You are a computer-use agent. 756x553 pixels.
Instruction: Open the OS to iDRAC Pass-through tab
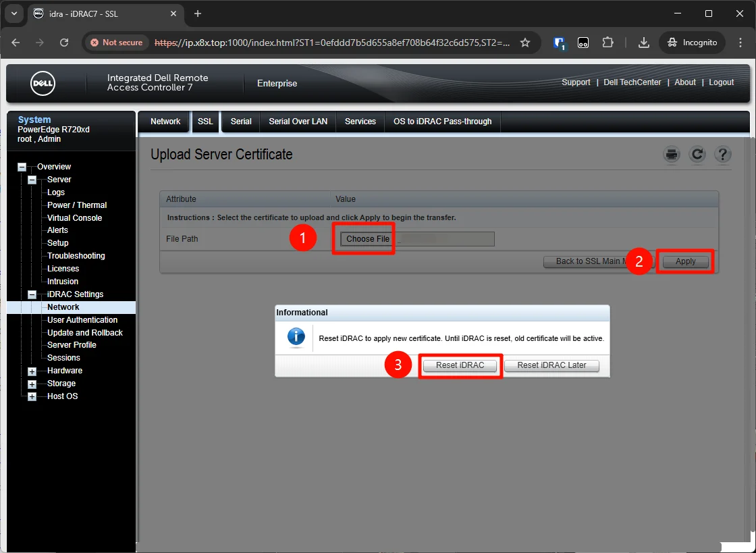tap(443, 122)
